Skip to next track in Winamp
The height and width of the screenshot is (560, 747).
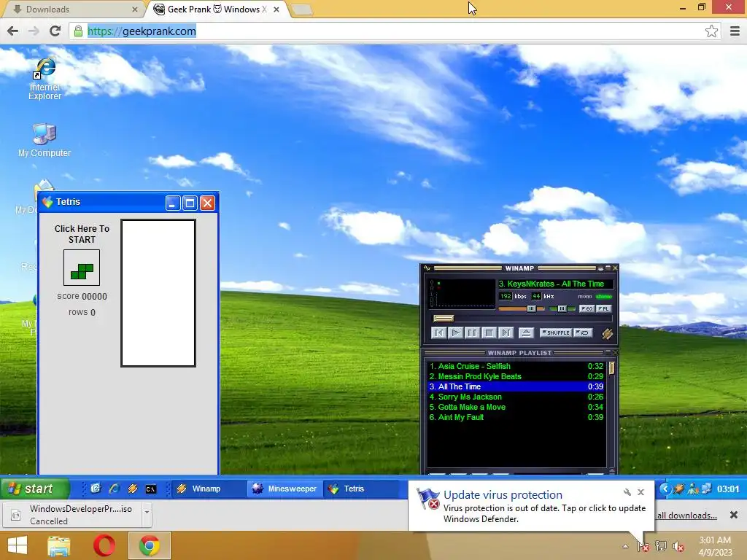coord(506,332)
